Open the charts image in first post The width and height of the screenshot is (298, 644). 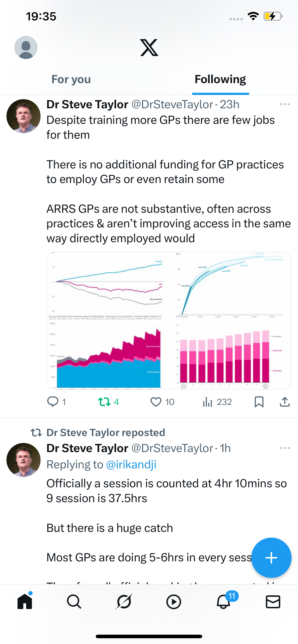pos(169,321)
